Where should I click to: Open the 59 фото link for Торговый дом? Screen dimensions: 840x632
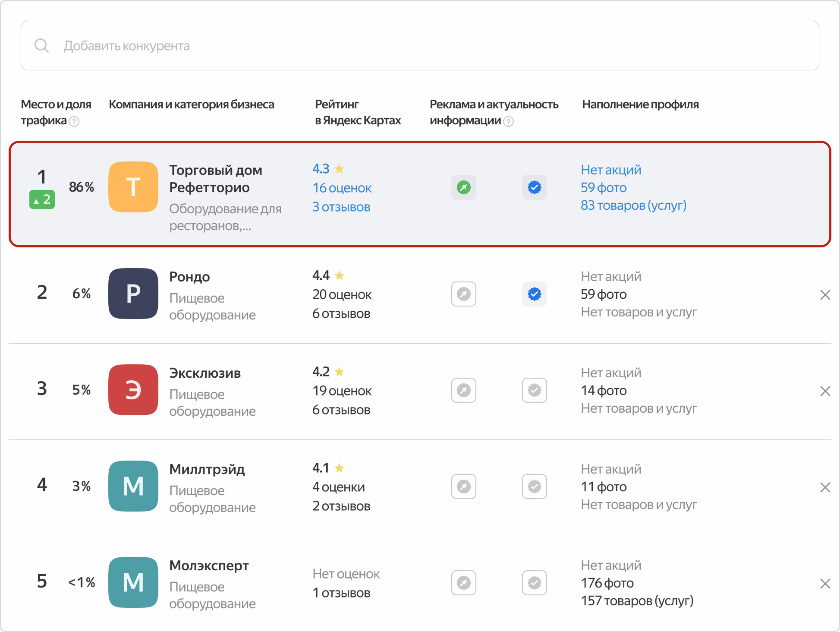point(603,187)
